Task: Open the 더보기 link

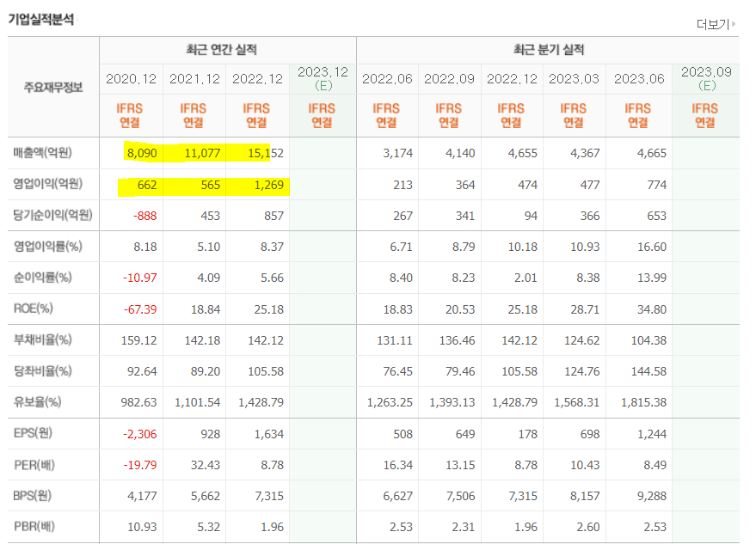Action: point(713,24)
